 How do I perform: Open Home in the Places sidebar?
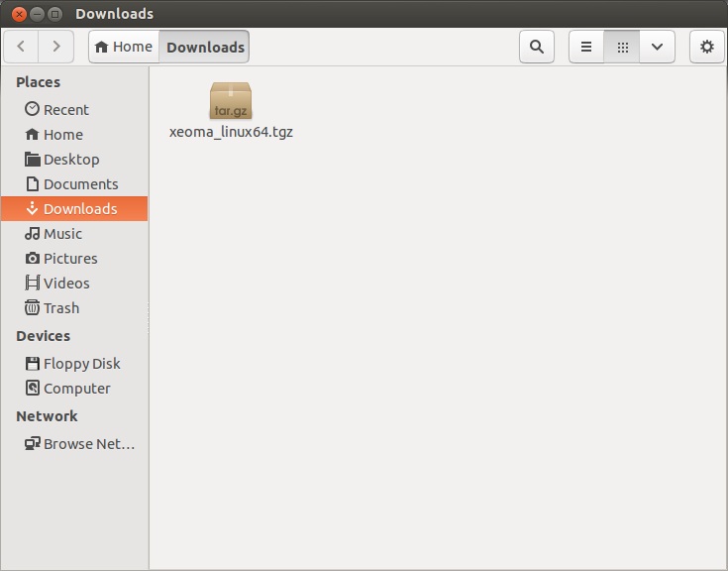pos(62,135)
